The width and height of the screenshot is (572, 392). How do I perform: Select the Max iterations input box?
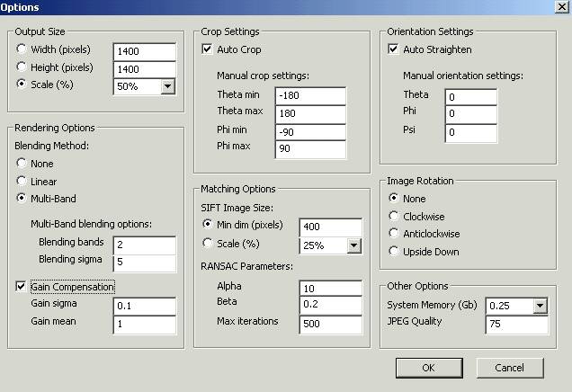click(331, 325)
